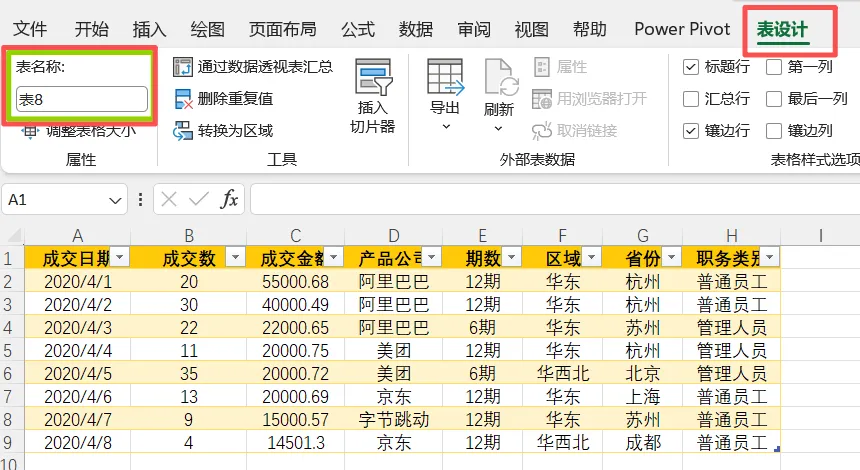
Task: Click the table name field containing 表8
Action: tap(82, 99)
